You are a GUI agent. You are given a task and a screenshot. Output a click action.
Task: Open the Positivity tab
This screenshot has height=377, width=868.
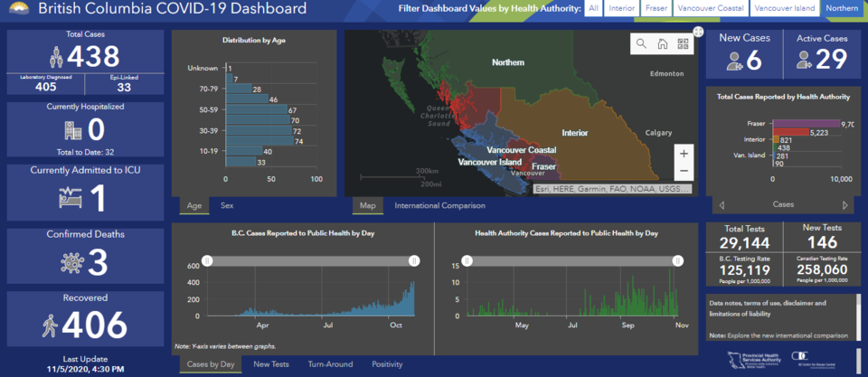tap(387, 364)
